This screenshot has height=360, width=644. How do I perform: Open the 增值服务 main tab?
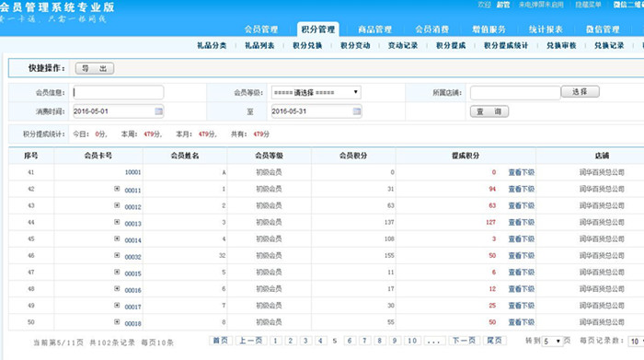tap(489, 29)
